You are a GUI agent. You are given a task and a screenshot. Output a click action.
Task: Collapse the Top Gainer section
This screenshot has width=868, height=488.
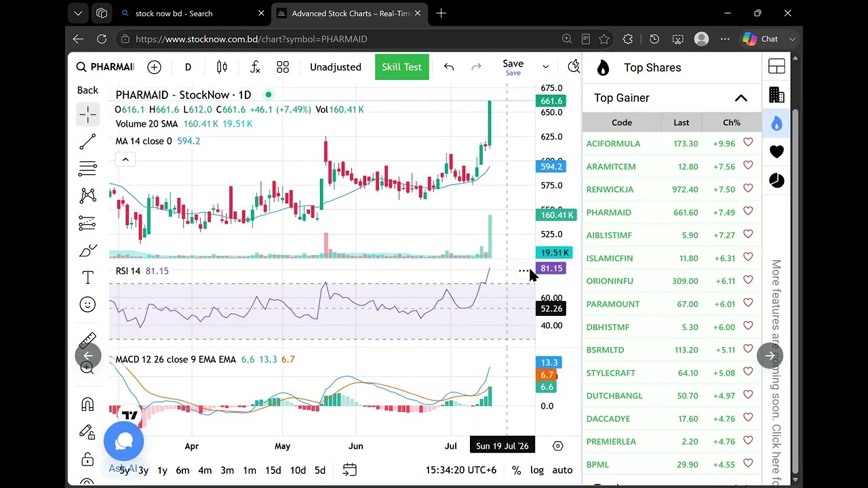[741, 98]
